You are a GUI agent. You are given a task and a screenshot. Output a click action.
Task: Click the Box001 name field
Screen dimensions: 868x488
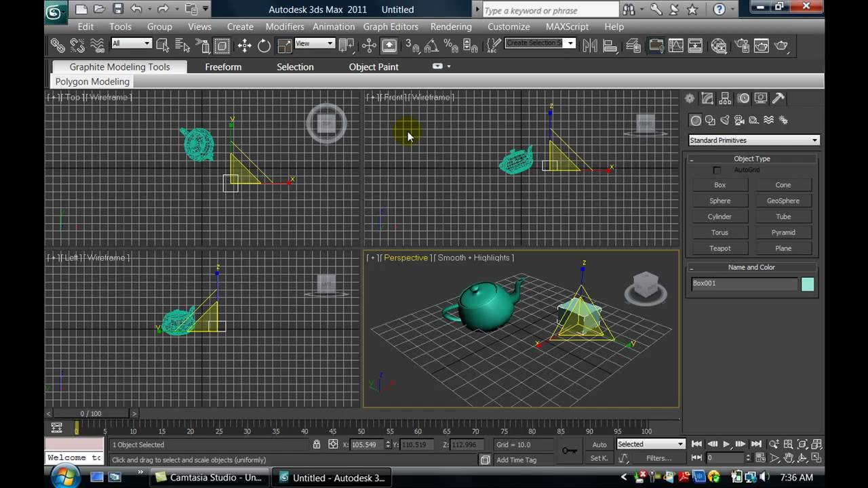pos(744,284)
